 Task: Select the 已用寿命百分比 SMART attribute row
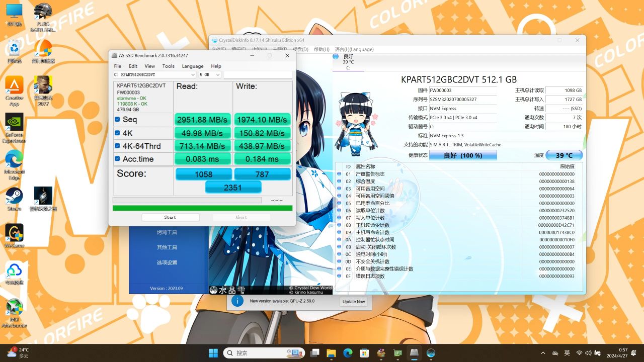[459, 203]
